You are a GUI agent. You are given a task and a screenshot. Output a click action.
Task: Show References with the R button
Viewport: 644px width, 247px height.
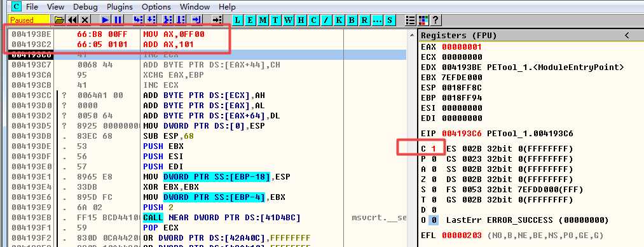364,20
